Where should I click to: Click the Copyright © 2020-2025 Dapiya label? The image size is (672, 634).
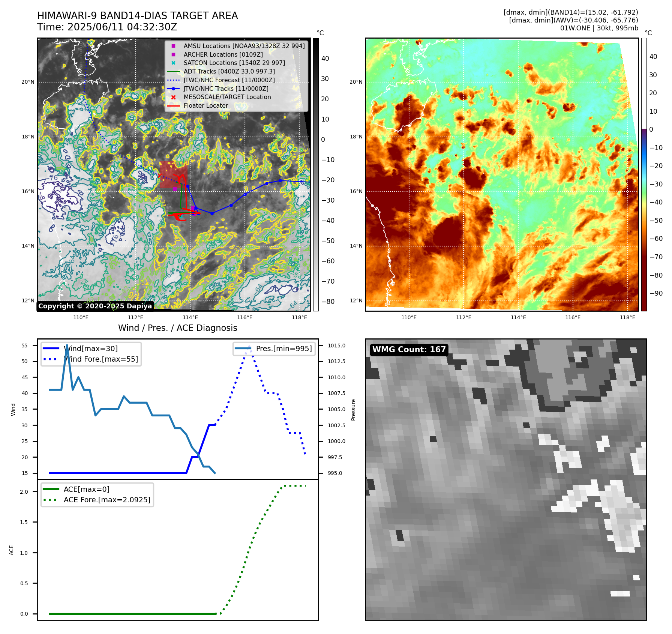(95, 306)
